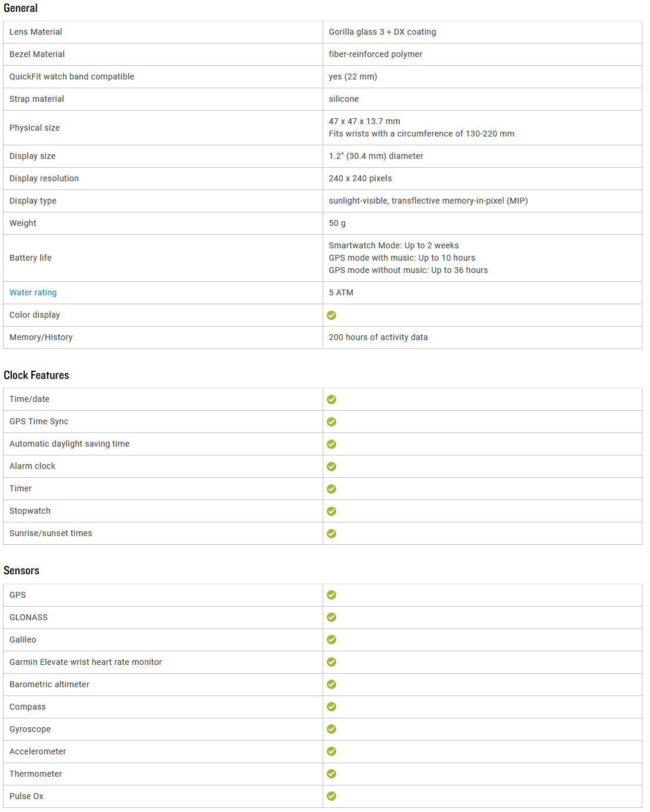The height and width of the screenshot is (812, 650).
Task: Click checkmark for Automatic daylight saving time
Action: 331,444
